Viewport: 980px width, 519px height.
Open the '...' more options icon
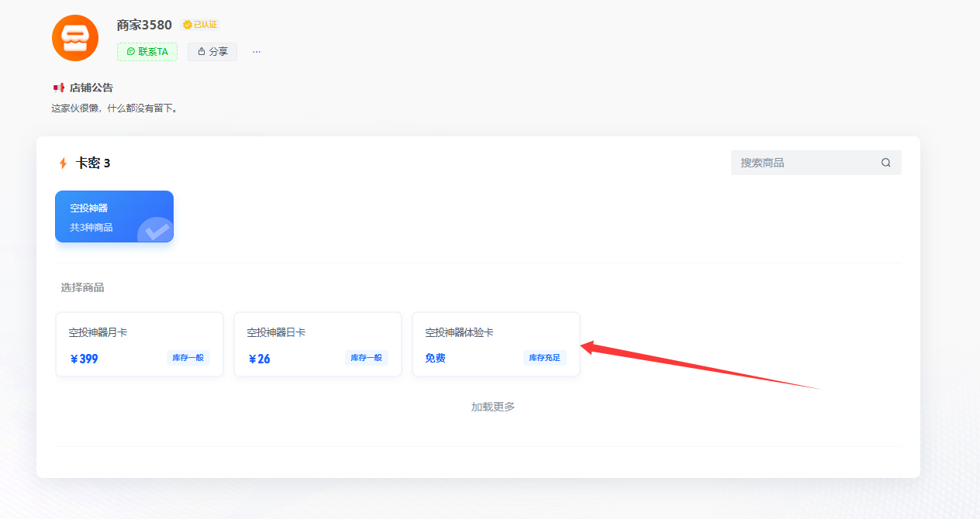pos(256,51)
